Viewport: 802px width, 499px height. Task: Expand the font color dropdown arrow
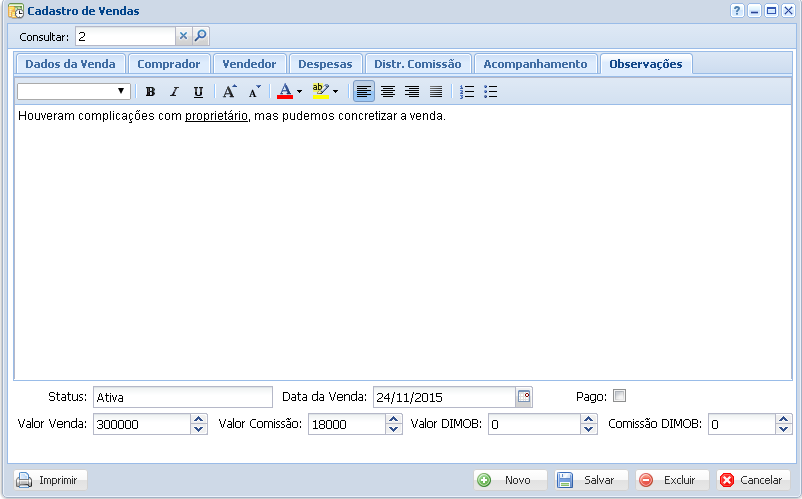pyautogui.click(x=299, y=91)
